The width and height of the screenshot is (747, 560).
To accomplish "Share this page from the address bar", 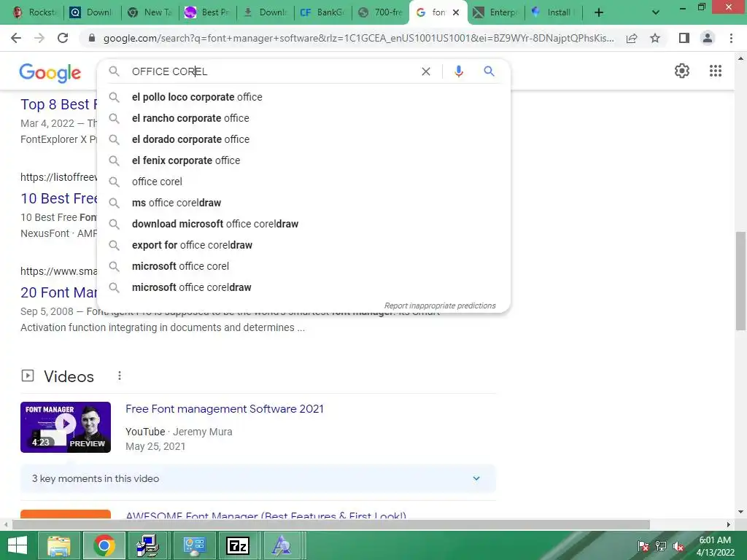I will (632, 39).
